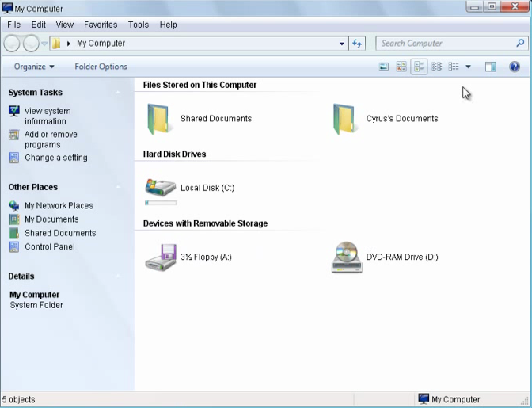
Task: Expand the breadcrumb arrow before My Computer
Action: point(69,44)
